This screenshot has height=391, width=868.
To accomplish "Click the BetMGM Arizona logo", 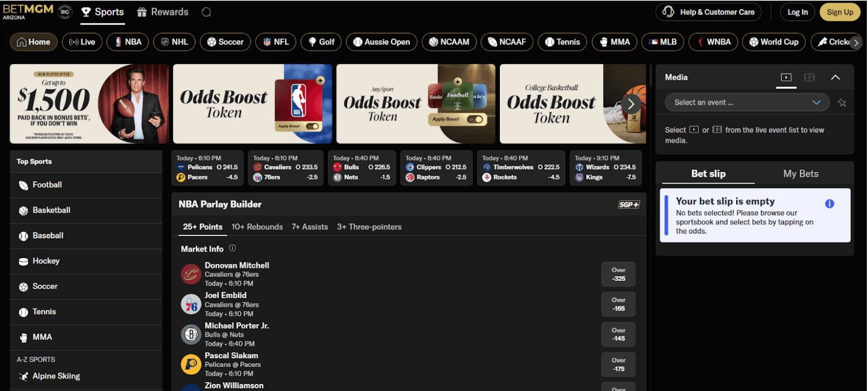I will click(x=28, y=12).
